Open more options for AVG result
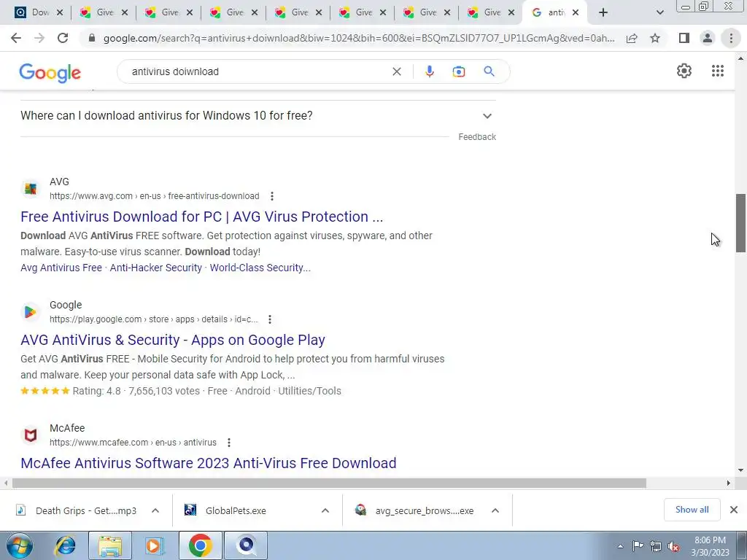Image resolution: width=747 pixels, height=560 pixels. pos(272,196)
